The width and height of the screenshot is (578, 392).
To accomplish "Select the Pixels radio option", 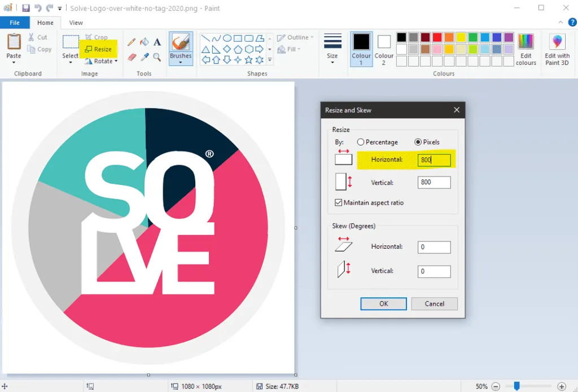I will click(427, 142).
